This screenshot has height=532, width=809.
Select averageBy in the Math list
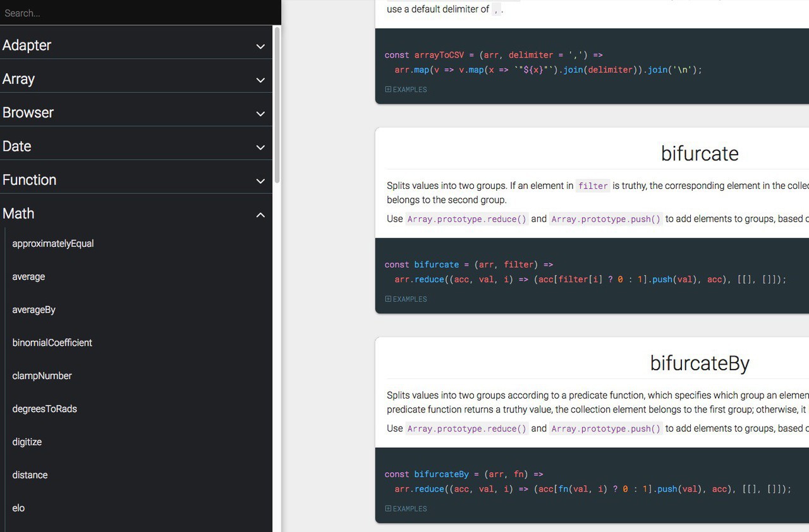tap(34, 310)
